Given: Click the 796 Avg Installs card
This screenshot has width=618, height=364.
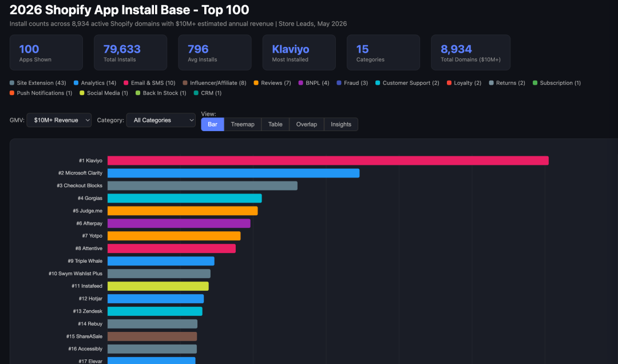Looking at the screenshot, I should pyautogui.click(x=215, y=53).
